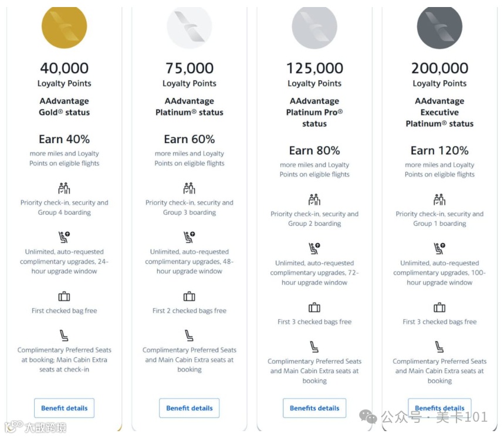Click the First 3 checked bags icon under Platinum Pro
The width and height of the screenshot is (504, 437).
[x=314, y=307]
